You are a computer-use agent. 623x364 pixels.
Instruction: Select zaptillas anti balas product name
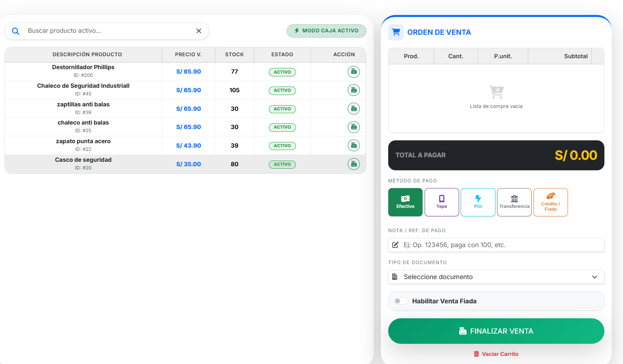tap(83, 104)
